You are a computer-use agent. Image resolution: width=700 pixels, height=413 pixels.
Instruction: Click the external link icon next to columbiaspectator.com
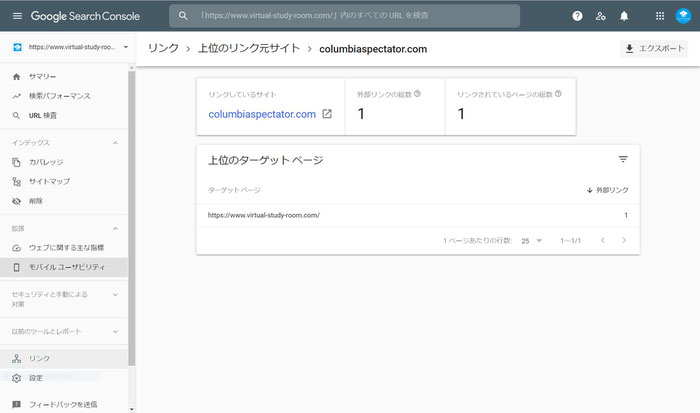tap(327, 114)
